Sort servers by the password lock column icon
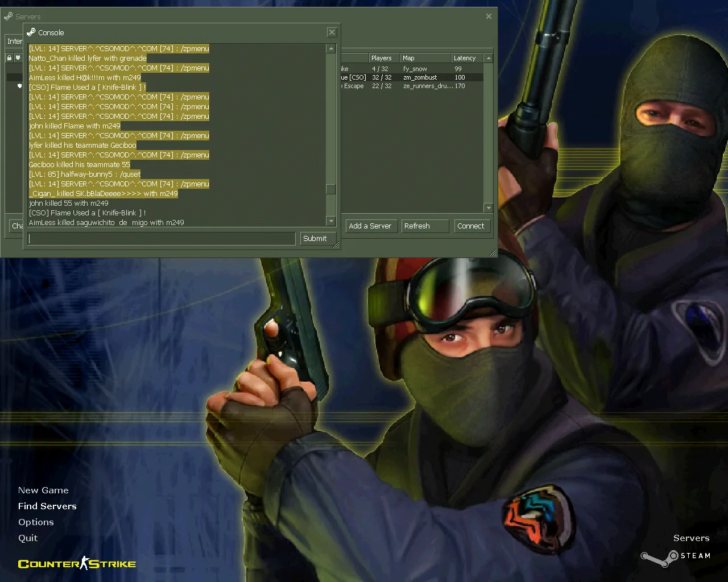 [9, 58]
